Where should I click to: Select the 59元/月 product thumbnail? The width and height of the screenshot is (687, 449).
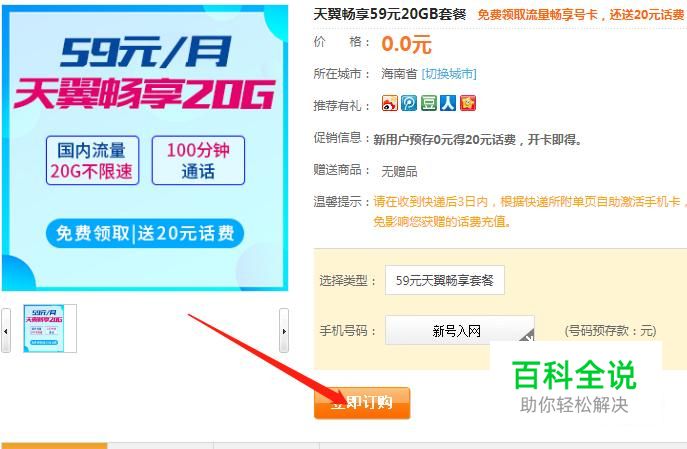[x=50, y=328]
